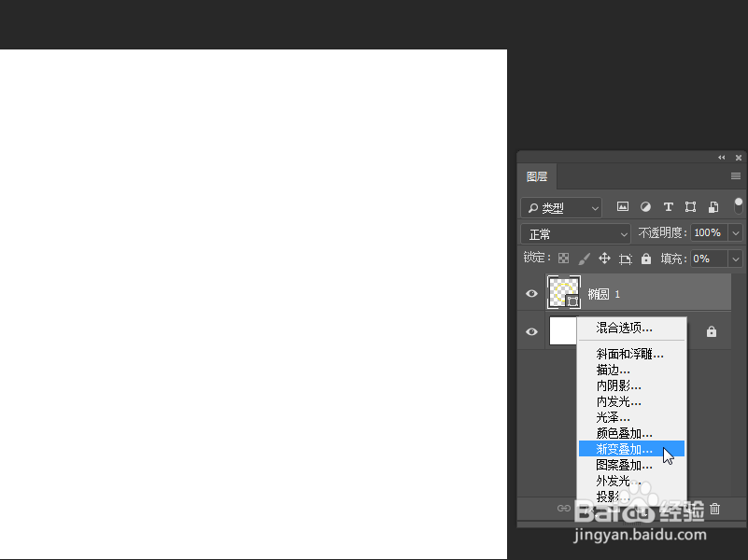Screen dimensions: 748x560
Task: Close the Layers panel
Action: click(739, 158)
